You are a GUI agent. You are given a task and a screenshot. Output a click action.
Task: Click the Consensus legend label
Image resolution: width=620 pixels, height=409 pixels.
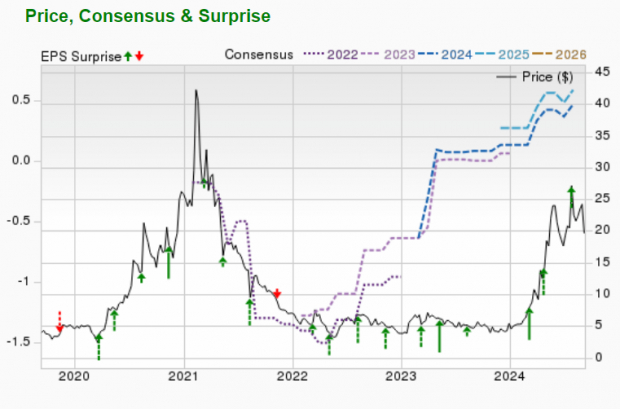click(259, 55)
